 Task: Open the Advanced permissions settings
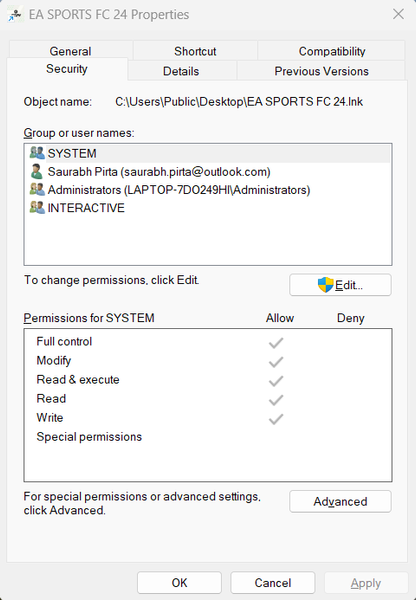coord(340,501)
